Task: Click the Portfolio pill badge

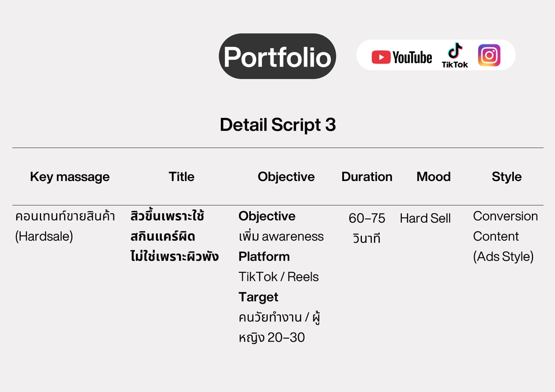Action: tap(277, 56)
